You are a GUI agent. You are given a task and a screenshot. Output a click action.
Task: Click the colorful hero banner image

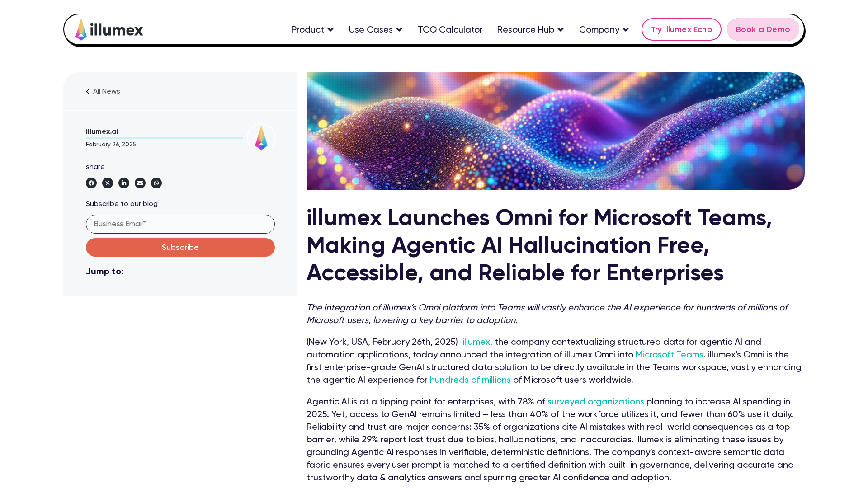(555, 131)
